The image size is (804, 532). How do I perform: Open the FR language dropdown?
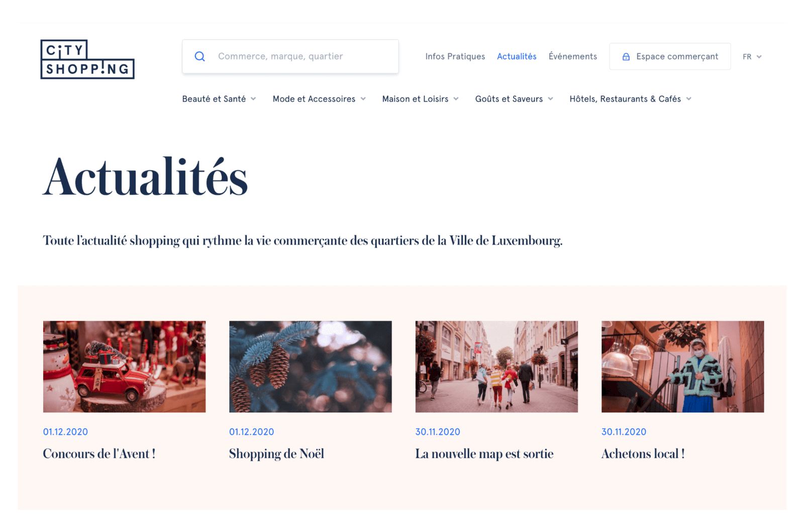click(x=752, y=57)
